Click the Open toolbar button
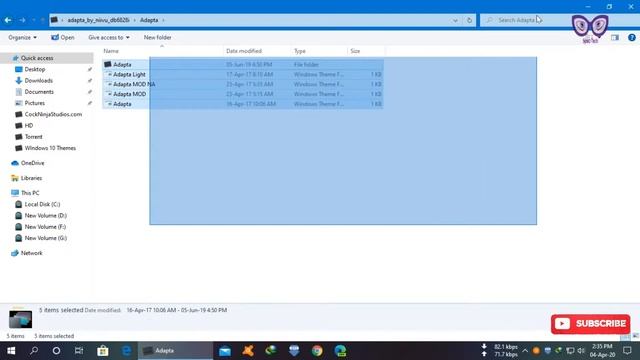This screenshot has width=640, height=360. (x=63, y=37)
